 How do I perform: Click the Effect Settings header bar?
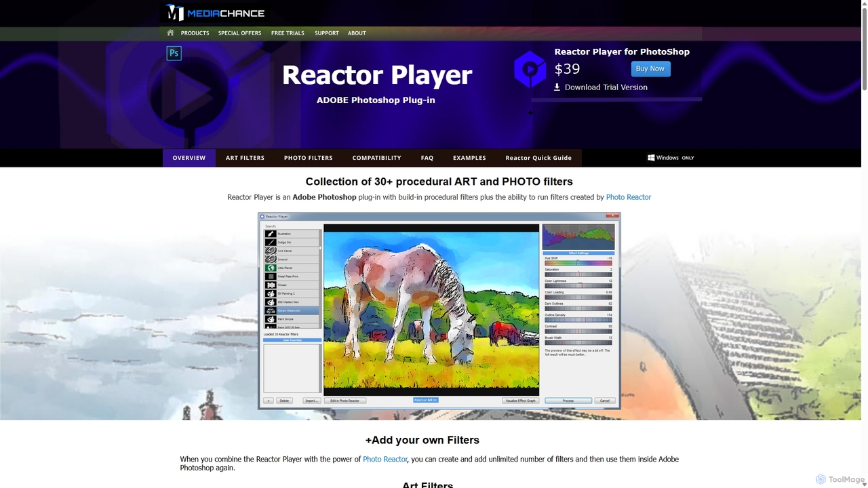tap(578, 253)
